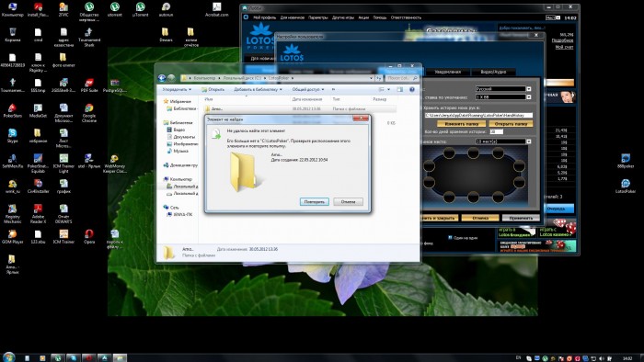
Task: Select the Корзина (Recycle Bin) icon
Action: point(12,35)
